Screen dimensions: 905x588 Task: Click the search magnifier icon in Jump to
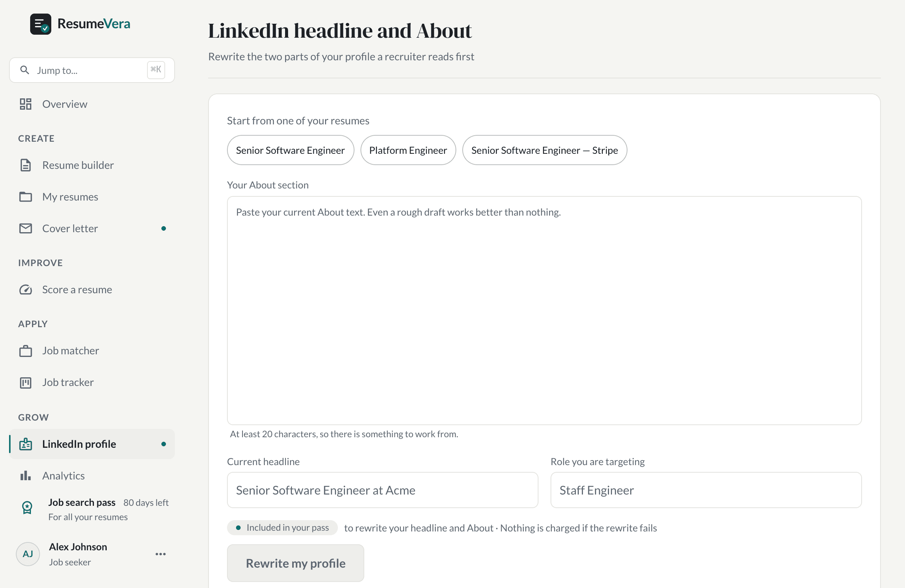pyautogui.click(x=25, y=70)
